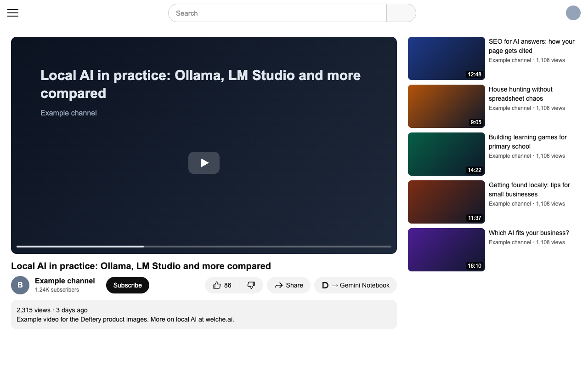
Task: Open thumbnail of House hunting video
Action: coord(447,106)
